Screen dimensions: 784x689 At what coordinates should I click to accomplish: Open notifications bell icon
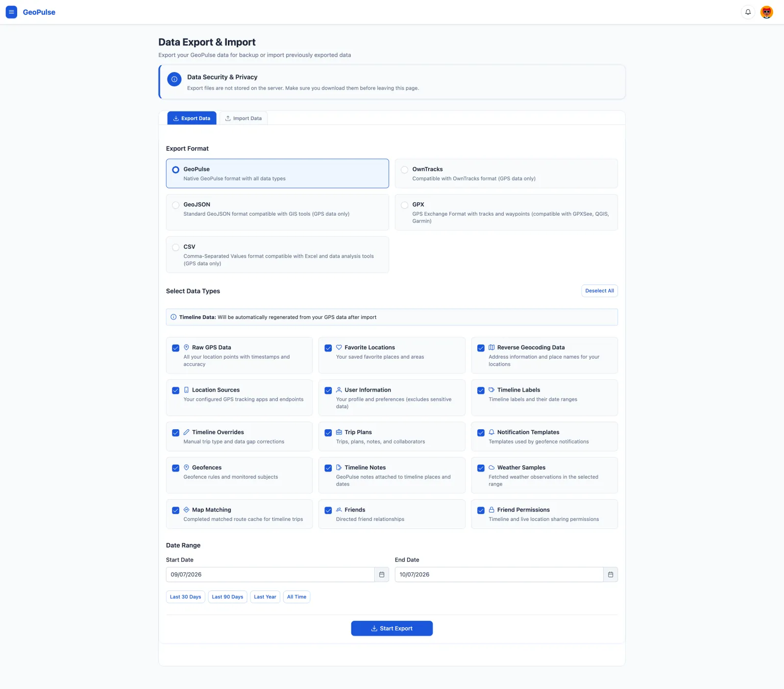point(748,12)
